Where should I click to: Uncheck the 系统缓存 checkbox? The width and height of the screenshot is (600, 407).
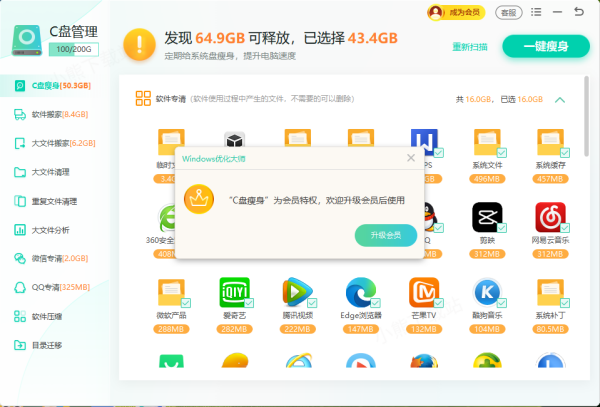[565, 153]
